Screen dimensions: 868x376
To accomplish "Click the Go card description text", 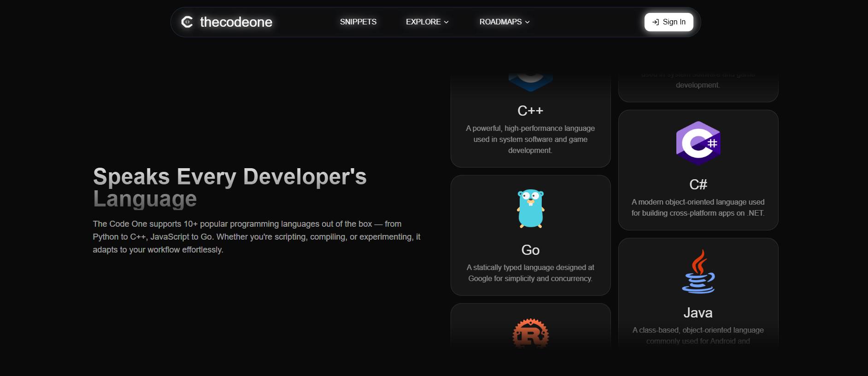I will point(530,273).
